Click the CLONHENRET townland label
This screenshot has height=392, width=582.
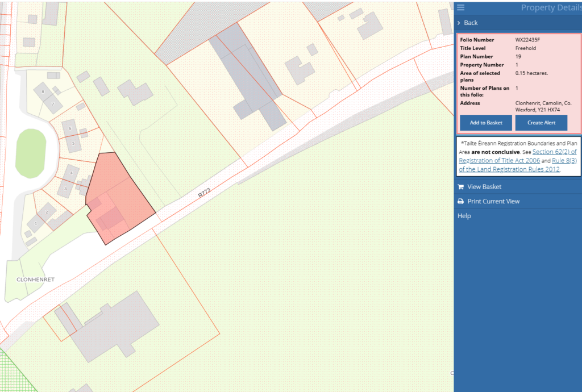click(x=34, y=280)
